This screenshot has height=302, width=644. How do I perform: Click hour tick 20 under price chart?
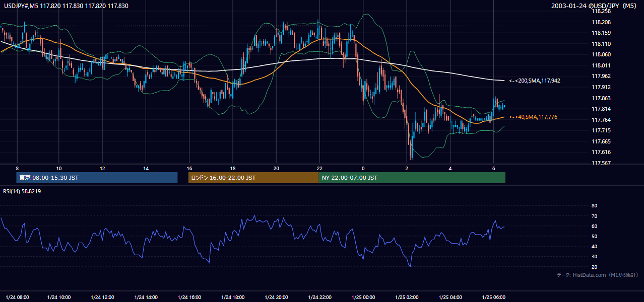[x=276, y=168]
